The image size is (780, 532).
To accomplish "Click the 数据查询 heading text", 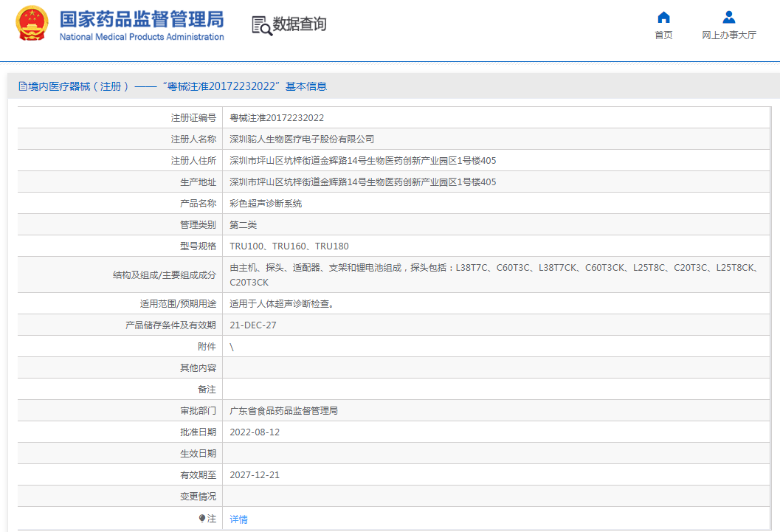I will coord(300,24).
